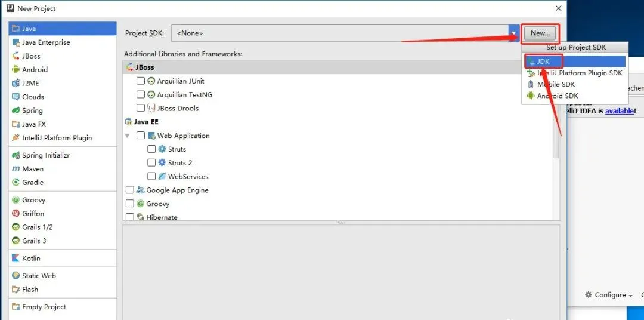
Task: Click the Java Enterprise icon in sidebar
Action: click(x=16, y=42)
